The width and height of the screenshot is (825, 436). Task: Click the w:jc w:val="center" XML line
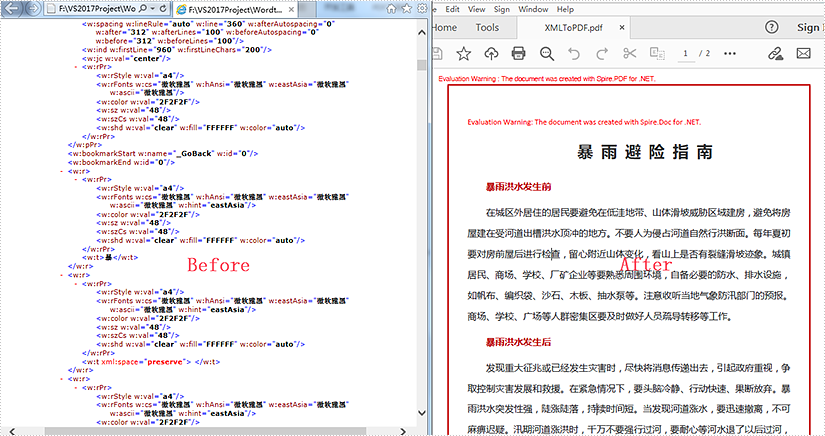[x=126, y=58]
